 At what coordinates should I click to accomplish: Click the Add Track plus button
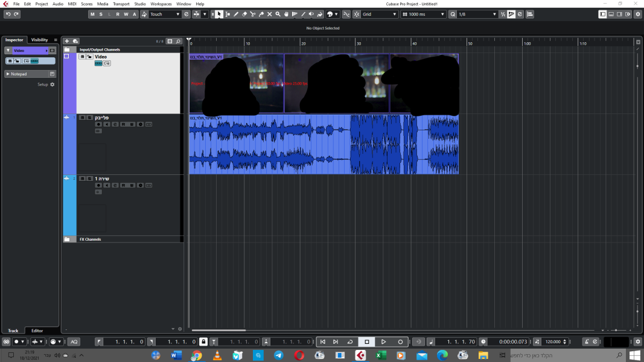click(67, 41)
